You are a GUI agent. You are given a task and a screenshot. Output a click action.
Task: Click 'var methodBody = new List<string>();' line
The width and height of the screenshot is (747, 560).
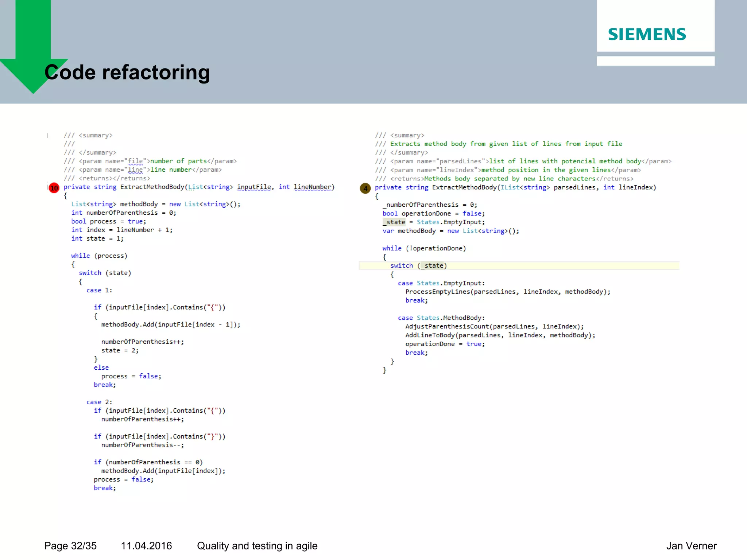450,231
